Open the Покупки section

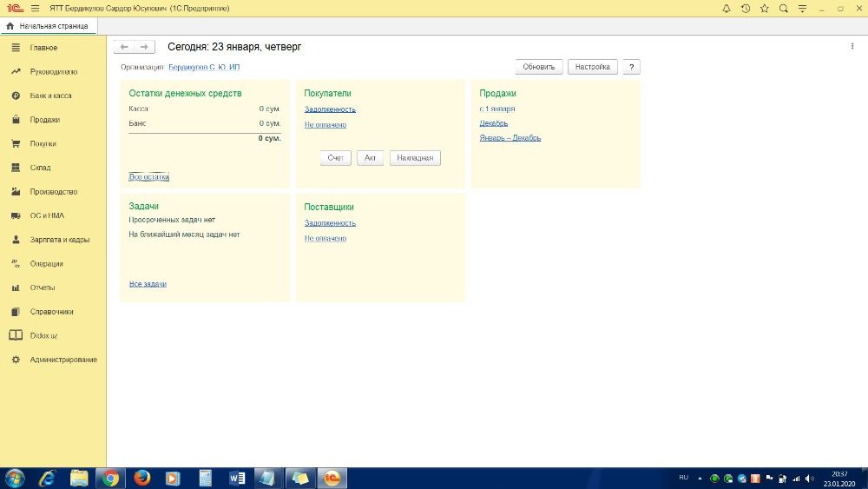coord(43,144)
